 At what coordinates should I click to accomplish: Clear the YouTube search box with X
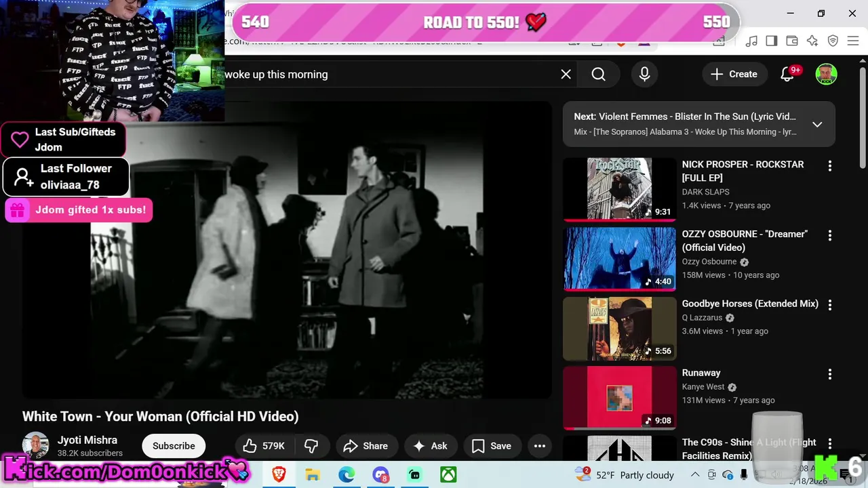click(566, 75)
